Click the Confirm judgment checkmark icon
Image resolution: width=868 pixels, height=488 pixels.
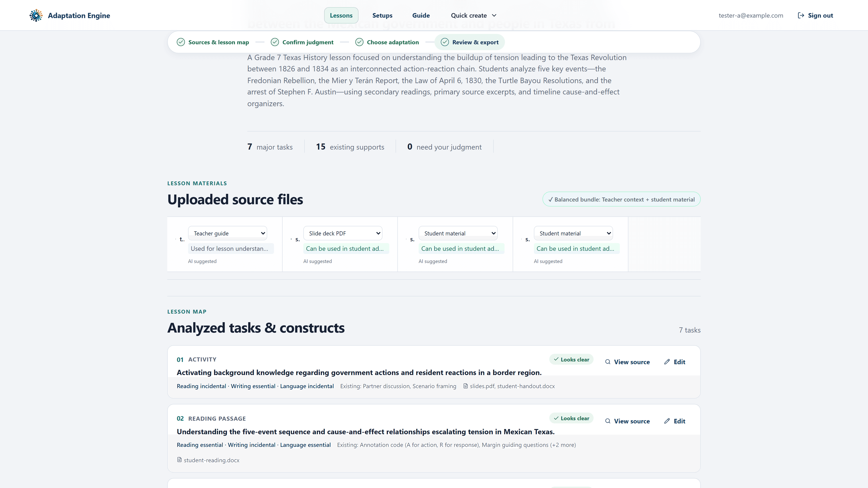[x=275, y=42]
